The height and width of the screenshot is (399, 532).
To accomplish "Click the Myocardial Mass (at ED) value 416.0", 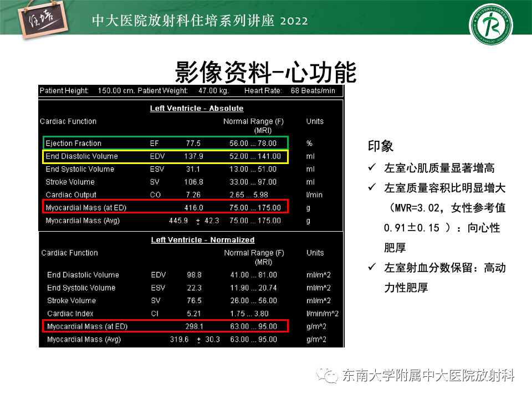I will click(x=193, y=208).
